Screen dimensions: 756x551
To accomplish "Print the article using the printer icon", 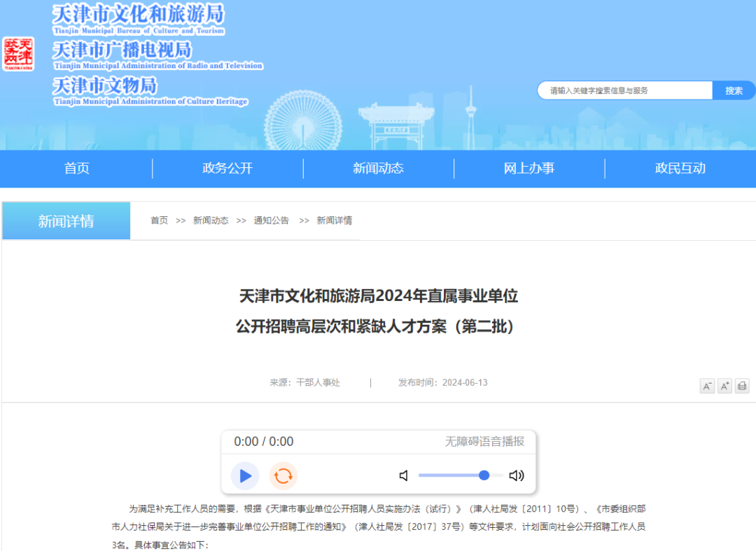I will click(x=742, y=386).
